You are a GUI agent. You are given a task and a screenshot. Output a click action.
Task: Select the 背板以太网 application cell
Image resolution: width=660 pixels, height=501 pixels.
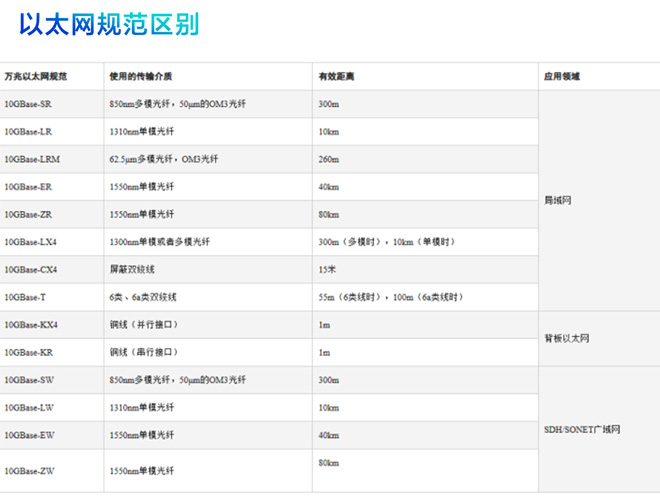[566, 339]
